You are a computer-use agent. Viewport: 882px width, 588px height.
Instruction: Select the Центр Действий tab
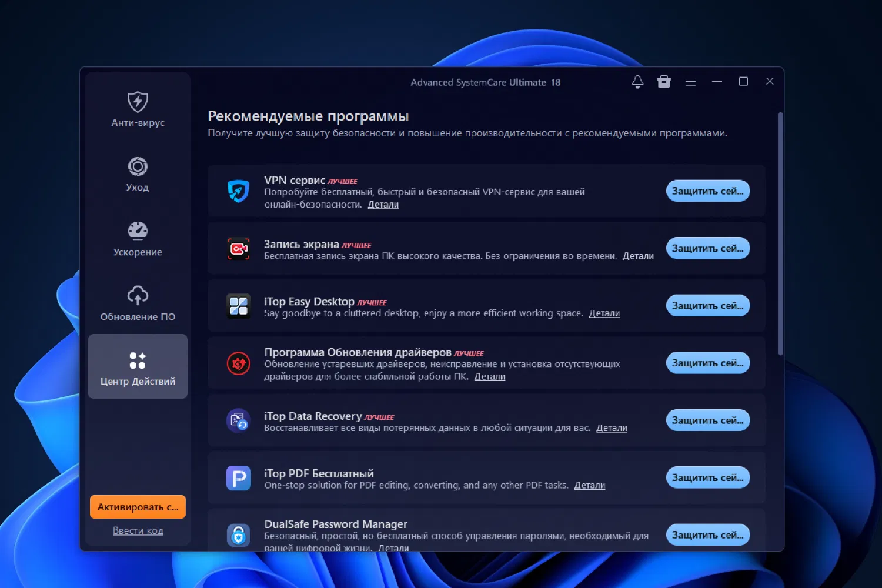tap(138, 366)
